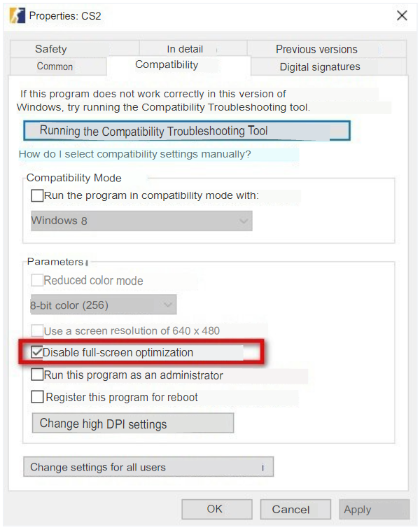
Task: Open the In detail tab
Action: 185,49
